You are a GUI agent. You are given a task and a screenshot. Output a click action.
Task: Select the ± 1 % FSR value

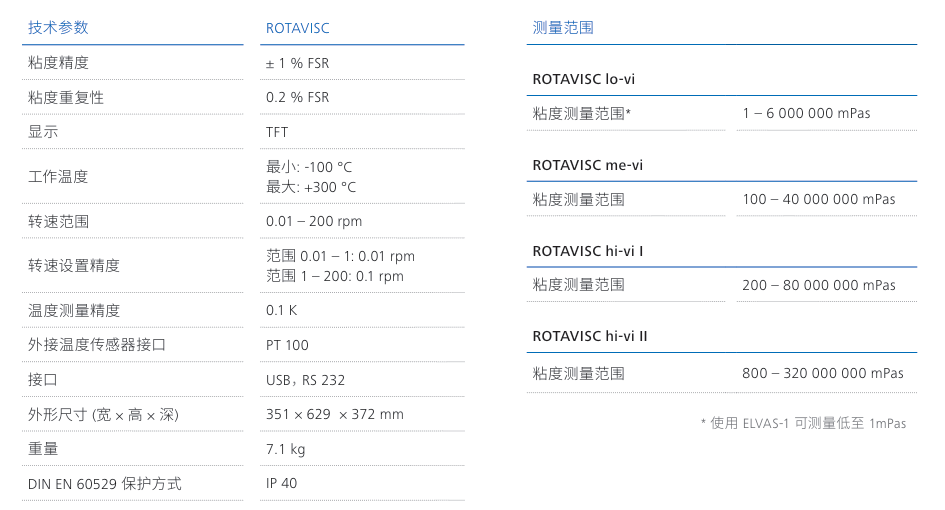click(x=297, y=63)
